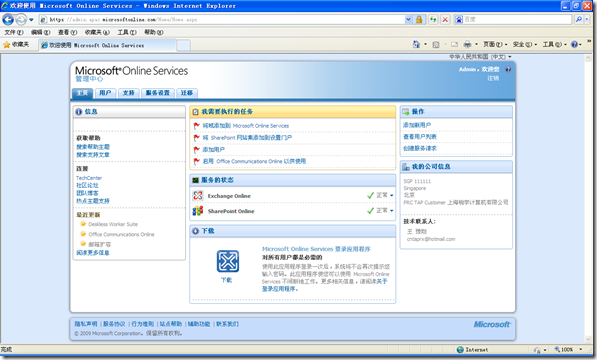
Task: Click the sign-out link under Admin
Action: tap(493, 78)
